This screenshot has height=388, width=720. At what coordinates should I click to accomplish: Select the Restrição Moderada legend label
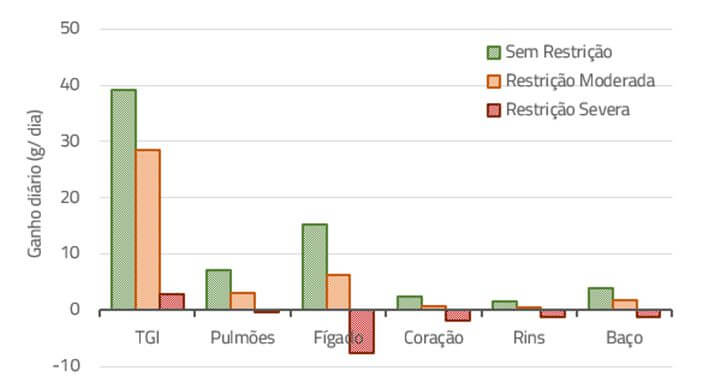point(580,81)
